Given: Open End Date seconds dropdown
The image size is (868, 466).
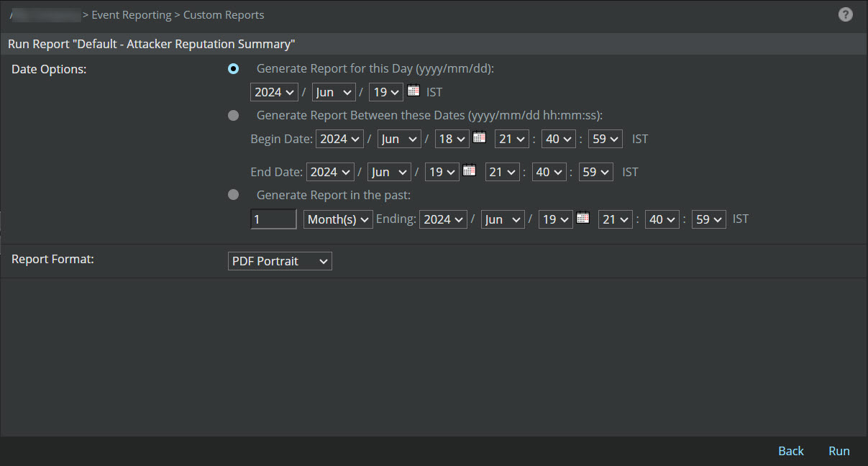Looking at the screenshot, I should (595, 172).
